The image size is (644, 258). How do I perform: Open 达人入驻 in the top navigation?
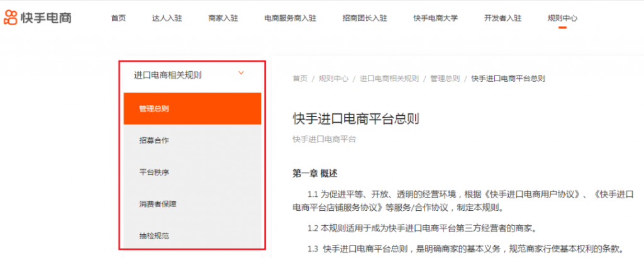click(167, 18)
